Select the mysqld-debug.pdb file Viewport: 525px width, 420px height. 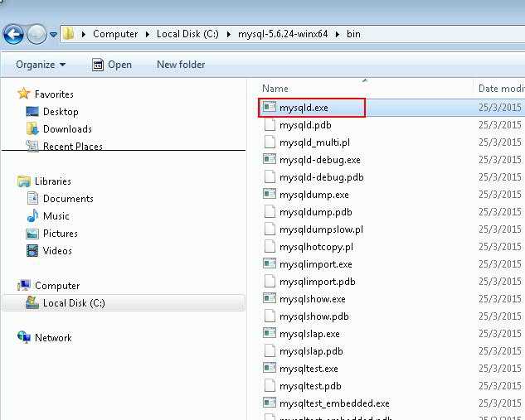[322, 177]
